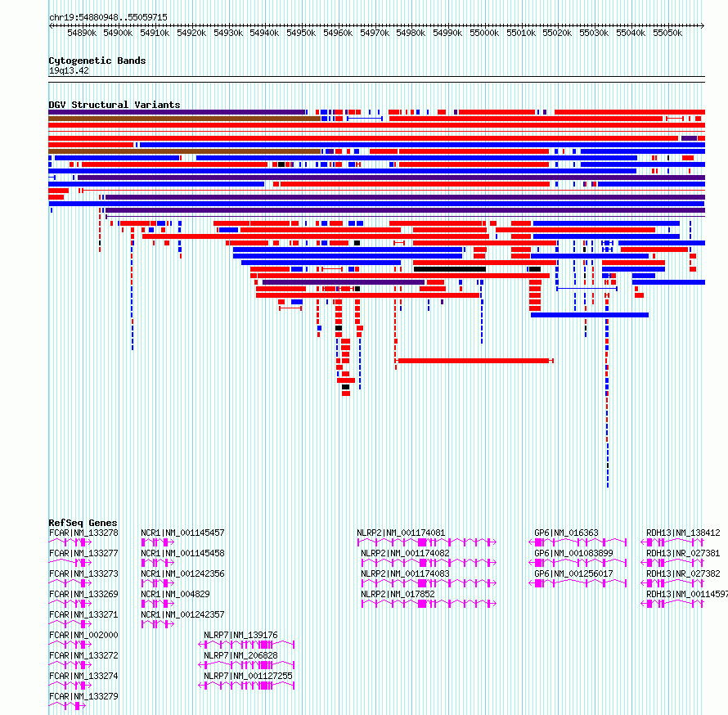Click the 55020k ruler tick label
Image resolution: width=728 pixels, height=715 pixels.
point(557,33)
